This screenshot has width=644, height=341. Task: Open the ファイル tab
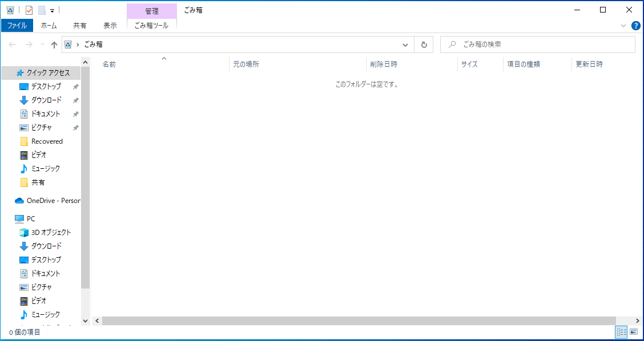click(17, 25)
